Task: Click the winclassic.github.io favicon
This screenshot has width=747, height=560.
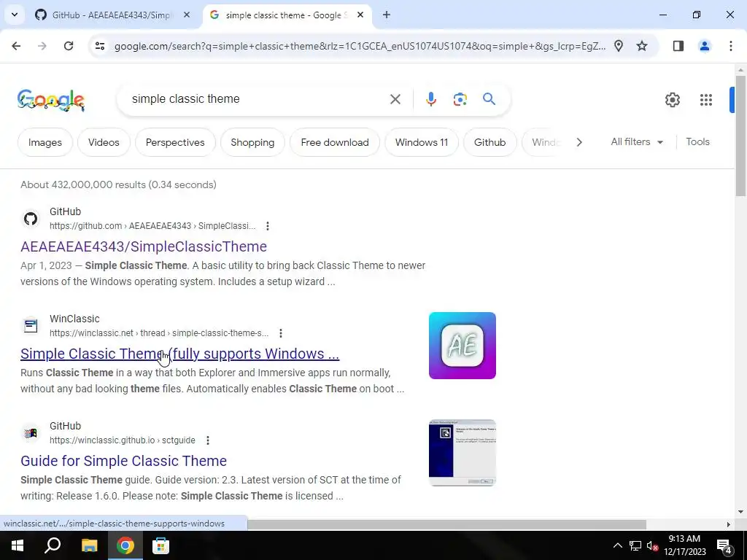Action: click(31, 433)
